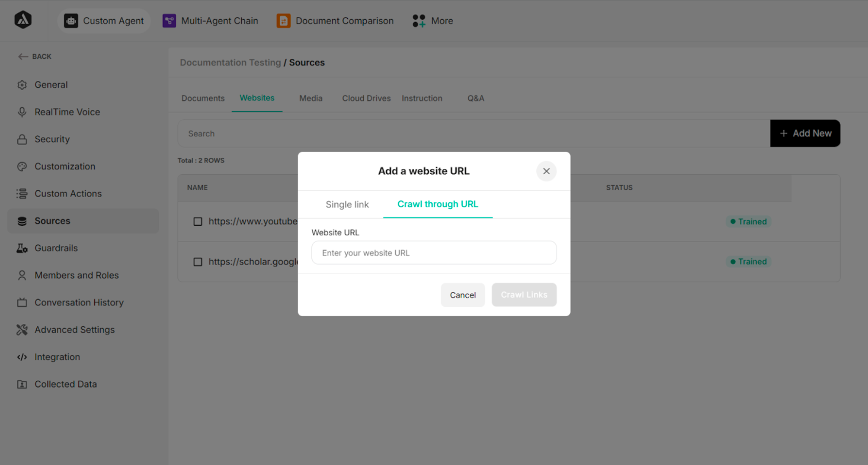This screenshot has height=465, width=868.
Task: Click the app logo icon in top-left
Action: pyautogui.click(x=23, y=20)
